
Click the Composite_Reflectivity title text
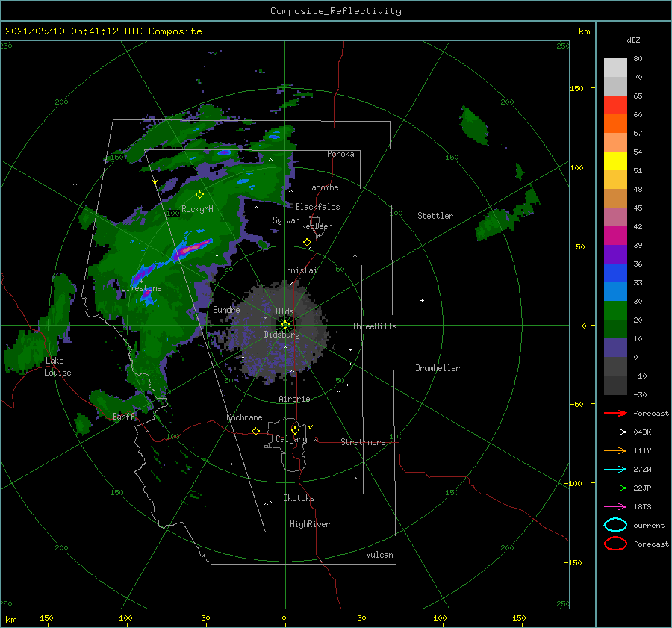336,11
